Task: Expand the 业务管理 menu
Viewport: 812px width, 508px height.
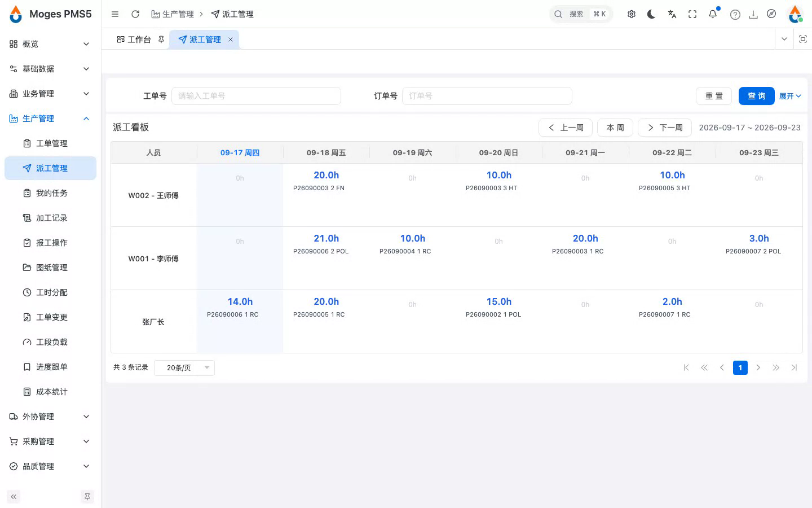Action: click(50, 94)
